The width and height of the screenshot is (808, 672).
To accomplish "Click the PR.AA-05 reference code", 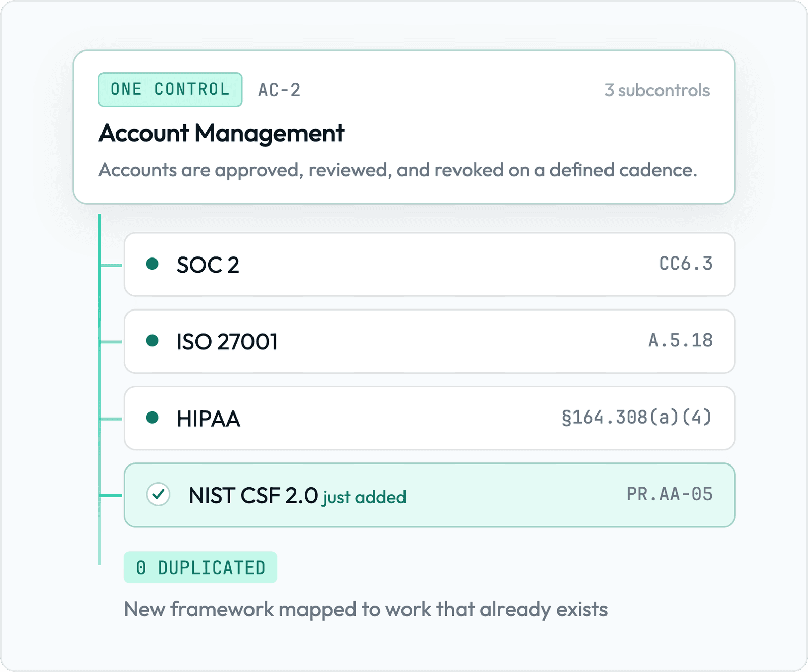I will [x=670, y=494].
